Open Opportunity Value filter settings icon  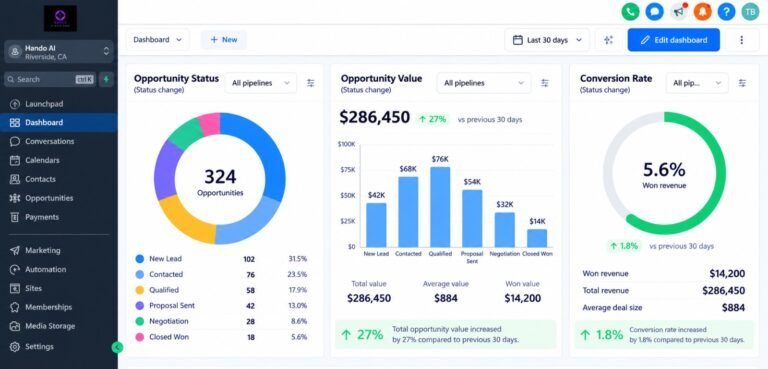(545, 83)
